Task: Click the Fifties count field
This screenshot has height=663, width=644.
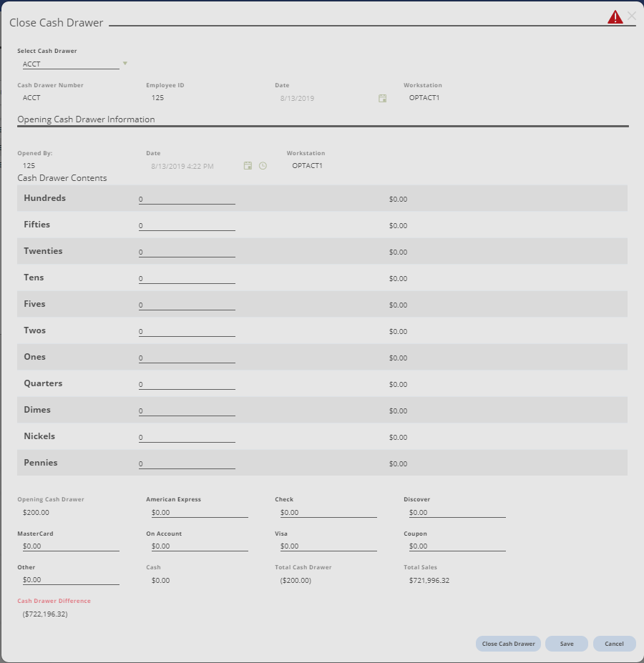Action: pyautogui.click(x=187, y=226)
